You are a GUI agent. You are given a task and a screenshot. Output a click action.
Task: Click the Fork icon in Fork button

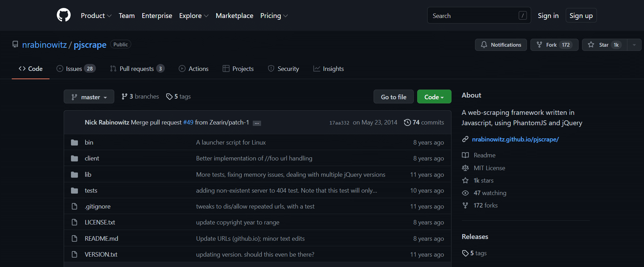[x=539, y=45]
